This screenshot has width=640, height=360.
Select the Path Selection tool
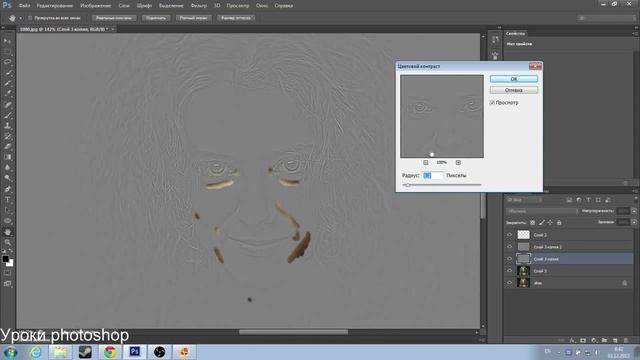(x=7, y=210)
